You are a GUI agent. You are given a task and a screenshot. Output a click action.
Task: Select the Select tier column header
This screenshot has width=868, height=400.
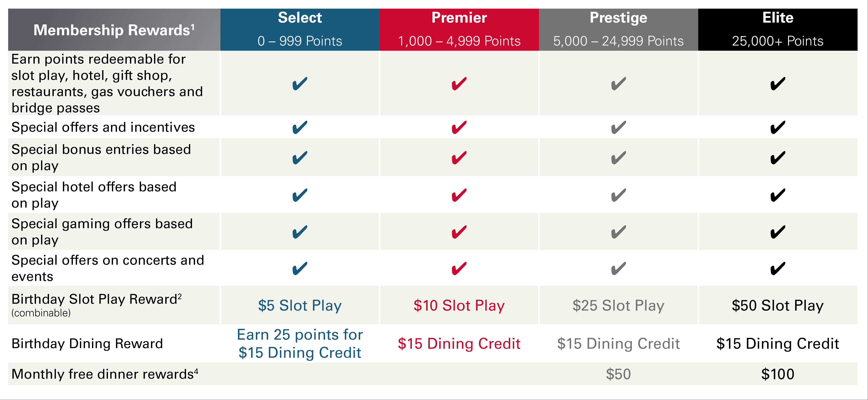coord(300,30)
